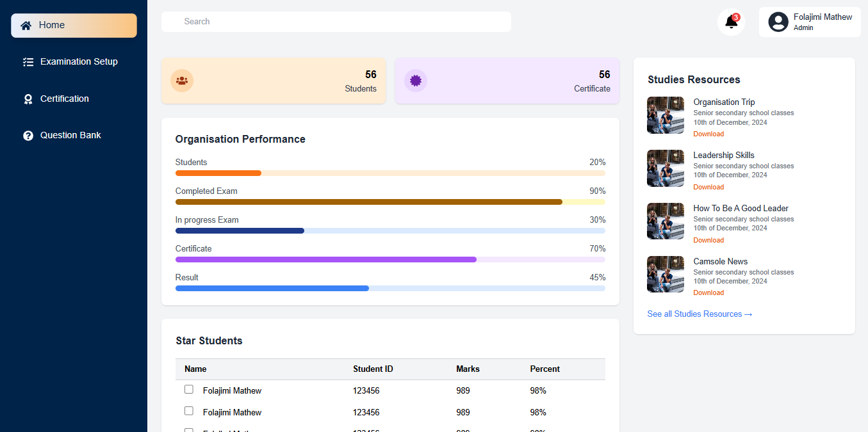This screenshot has height=432, width=868.
Task: Click the Home house icon in sidebar
Action: (x=26, y=26)
